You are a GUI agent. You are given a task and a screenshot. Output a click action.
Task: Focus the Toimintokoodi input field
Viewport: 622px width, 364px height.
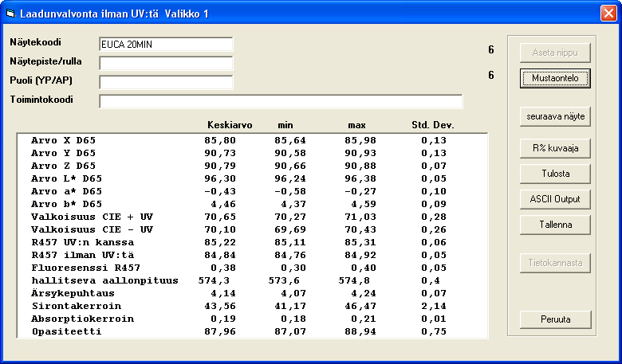(281, 101)
